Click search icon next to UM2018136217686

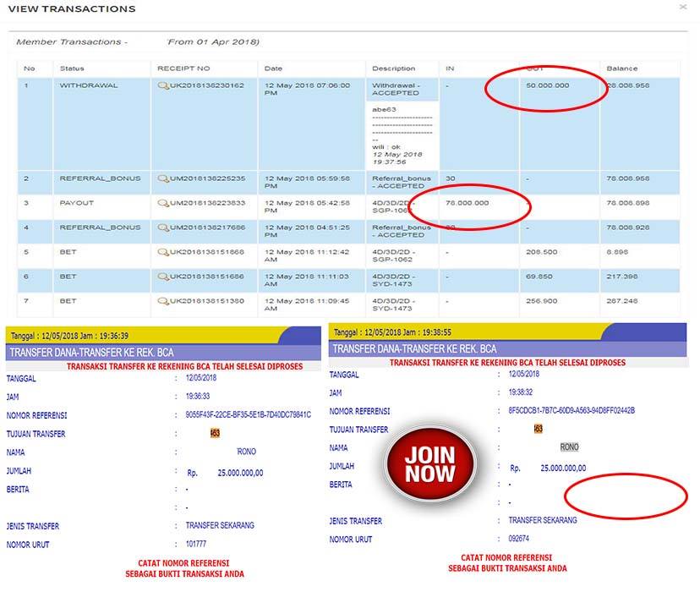click(163, 227)
